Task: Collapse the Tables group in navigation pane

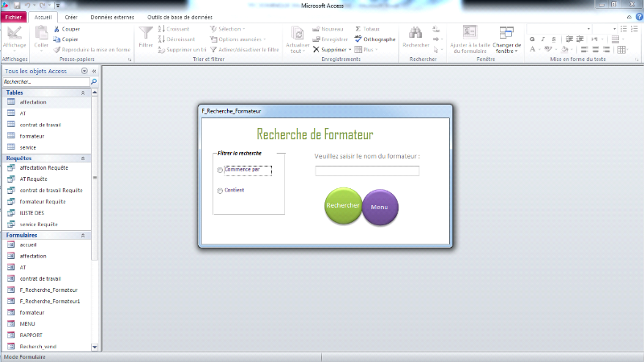Action: 83,93
